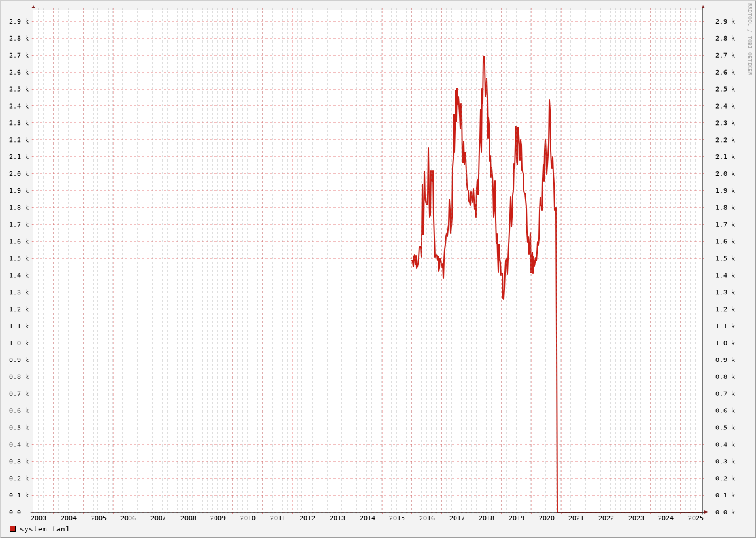Click the red line's bottom end at zero
Image resolution: width=756 pixels, height=538 pixels.
[x=557, y=511]
